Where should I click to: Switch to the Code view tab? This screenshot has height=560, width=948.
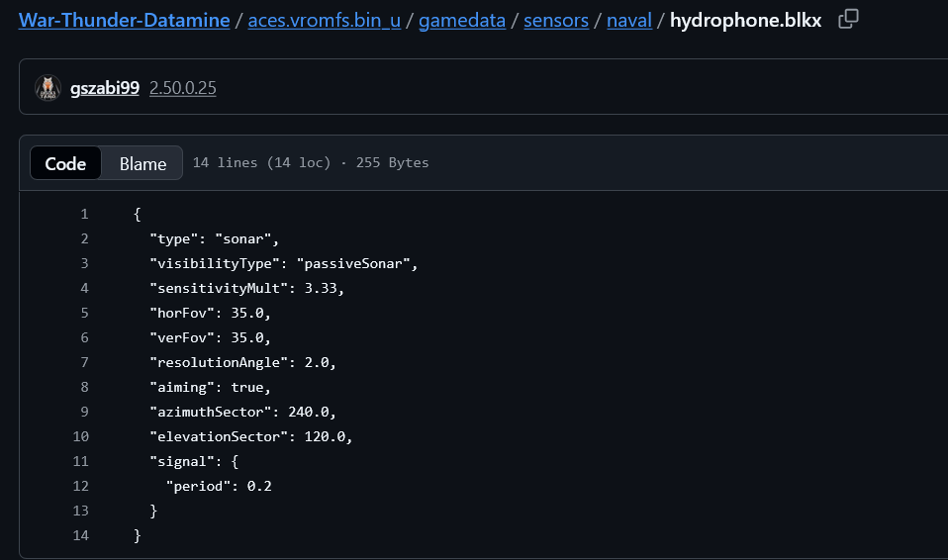point(65,163)
